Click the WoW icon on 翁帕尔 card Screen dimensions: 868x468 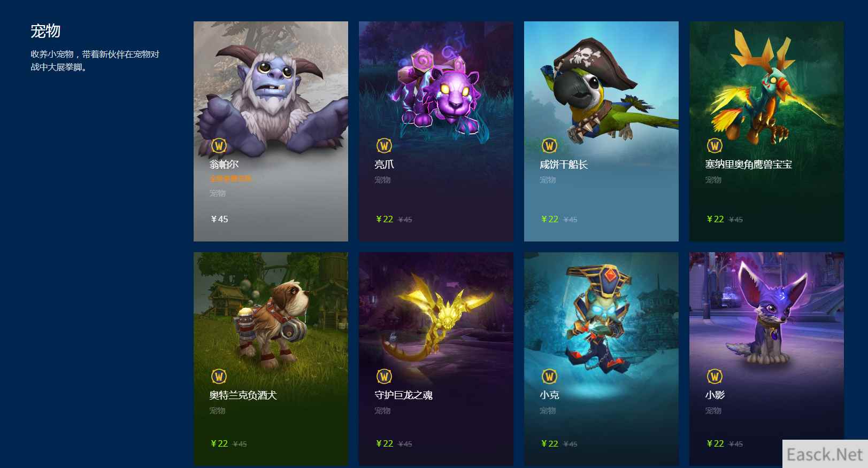(x=219, y=145)
